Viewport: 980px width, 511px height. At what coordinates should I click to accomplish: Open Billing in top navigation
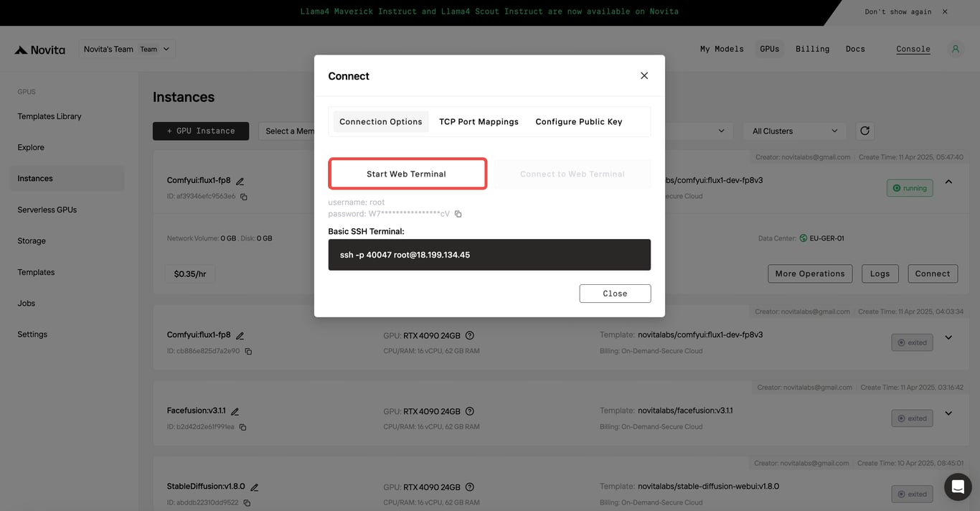click(812, 49)
